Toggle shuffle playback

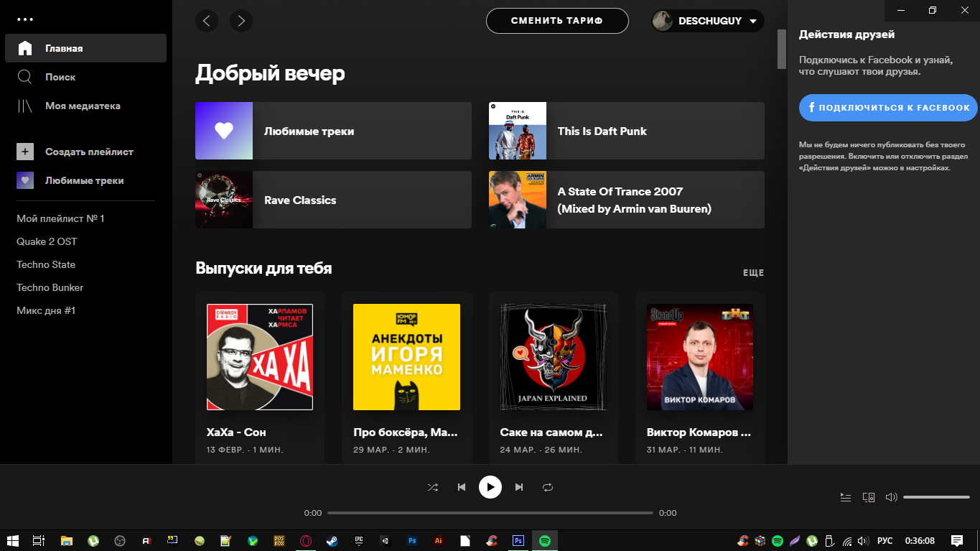433,487
